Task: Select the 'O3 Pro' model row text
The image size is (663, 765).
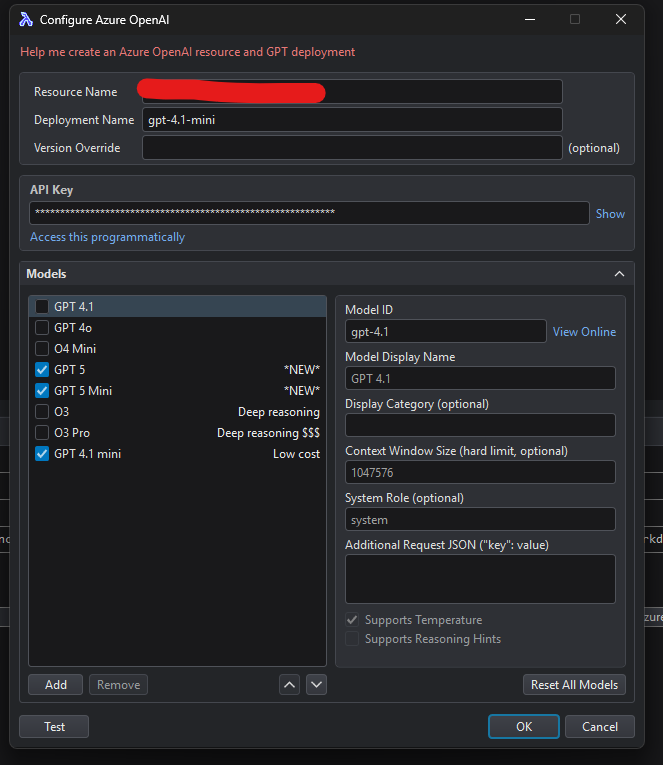Action: coord(72,433)
